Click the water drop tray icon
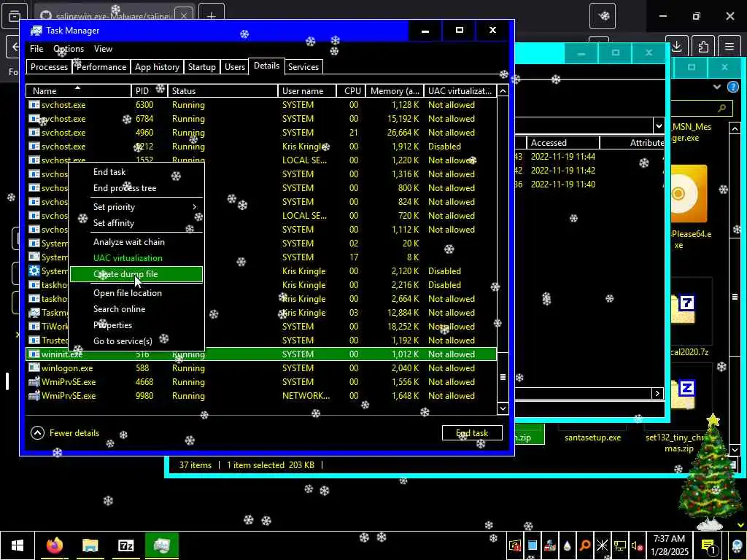 pyautogui.click(x=568, y=545)
